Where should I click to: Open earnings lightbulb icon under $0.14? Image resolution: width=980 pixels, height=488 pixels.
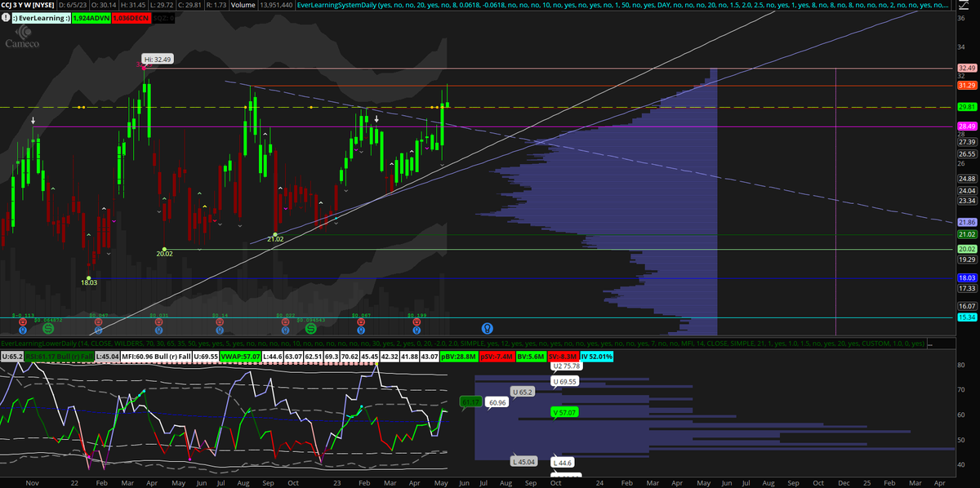tap(220, 331)
